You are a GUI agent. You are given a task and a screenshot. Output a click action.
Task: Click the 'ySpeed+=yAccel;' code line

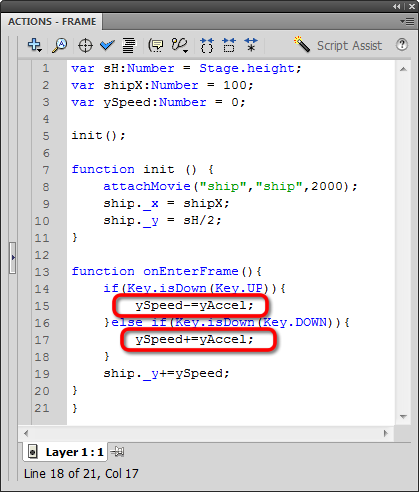194,339
